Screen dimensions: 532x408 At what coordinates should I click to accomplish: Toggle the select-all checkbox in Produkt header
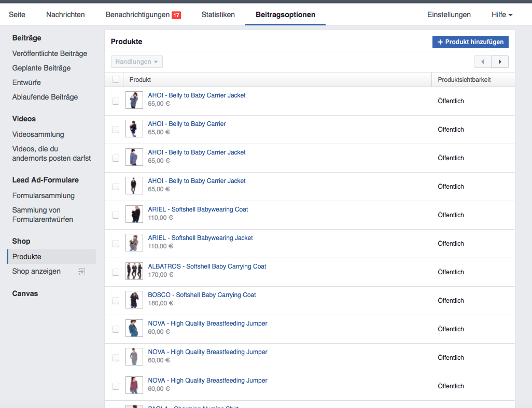116,79
